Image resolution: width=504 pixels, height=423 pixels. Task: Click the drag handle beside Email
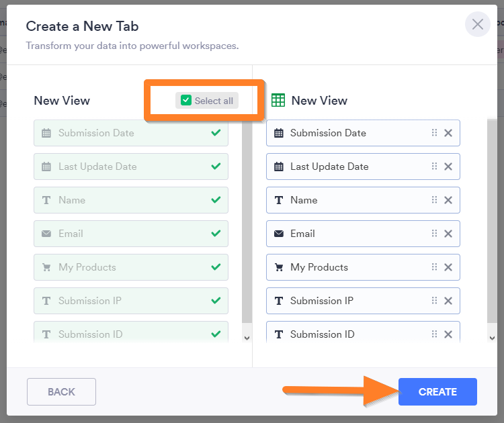(x=434, y=234)
